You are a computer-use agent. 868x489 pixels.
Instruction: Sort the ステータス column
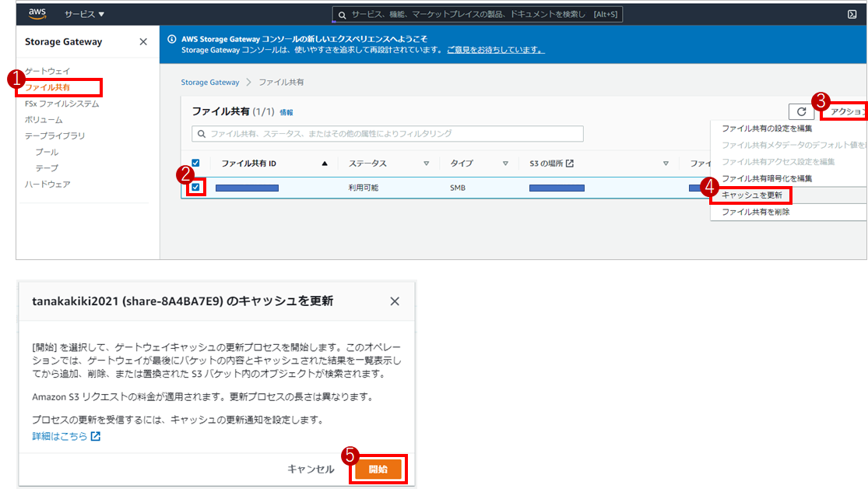click(427, 164)
